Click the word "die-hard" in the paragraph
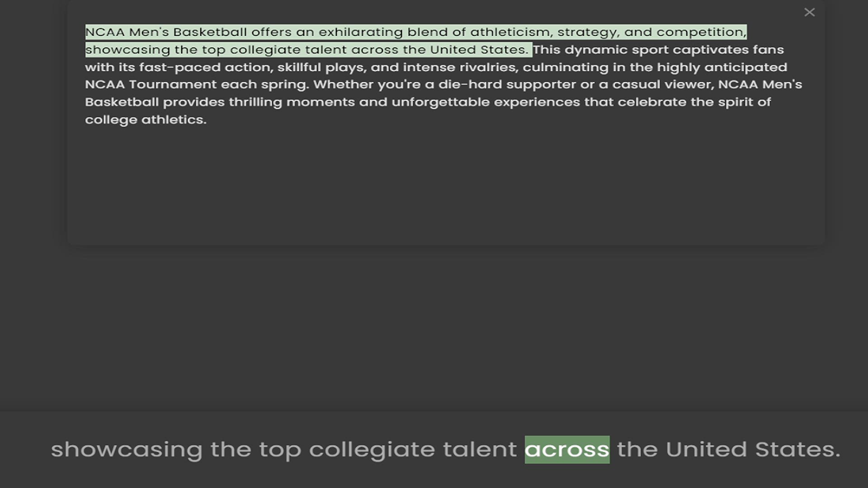Viewport: 868px width, 488px height. click(x=470, y=84)
